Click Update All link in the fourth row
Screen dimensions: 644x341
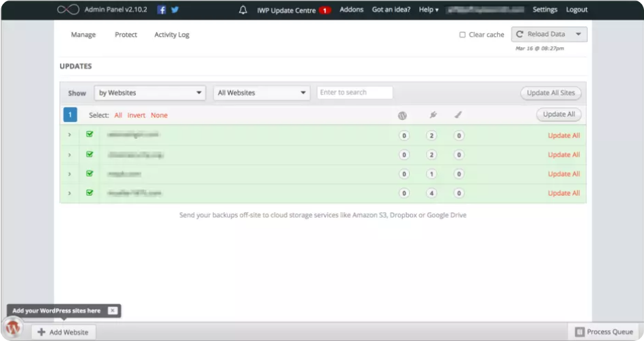tap(564, 193)
